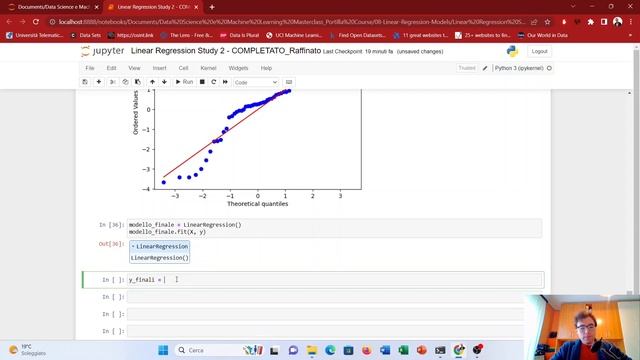Rename the notebook via its title
This screenshot has height=360, width=640.
click(226, 51)
